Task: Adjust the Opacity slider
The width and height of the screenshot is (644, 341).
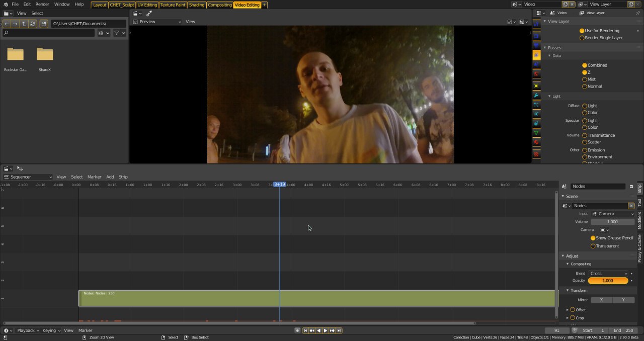Action: (608, 281)
